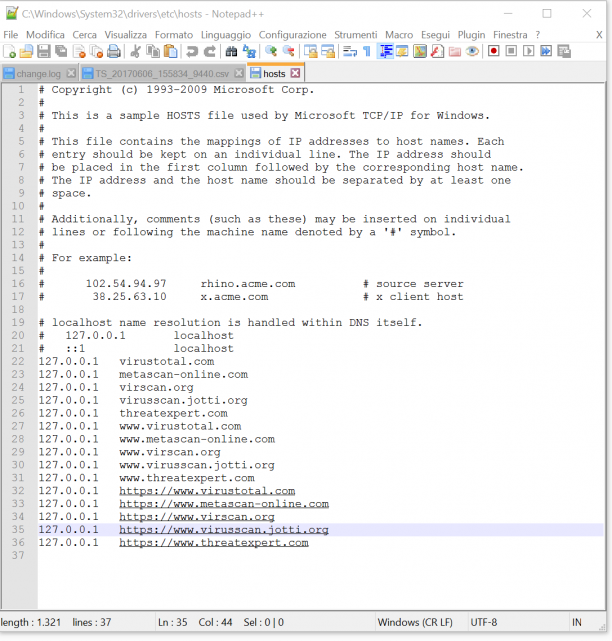Open the ? help menu
The height and width of the screenshot is (641, 612).
[x=538, y=35]
